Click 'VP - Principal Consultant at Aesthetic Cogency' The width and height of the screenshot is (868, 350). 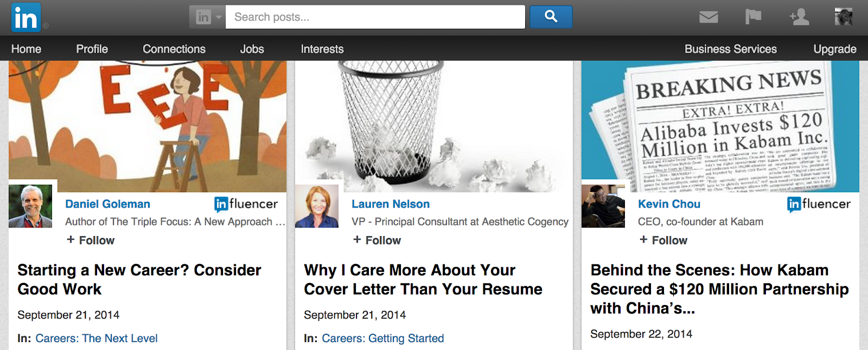pos(460,222)
